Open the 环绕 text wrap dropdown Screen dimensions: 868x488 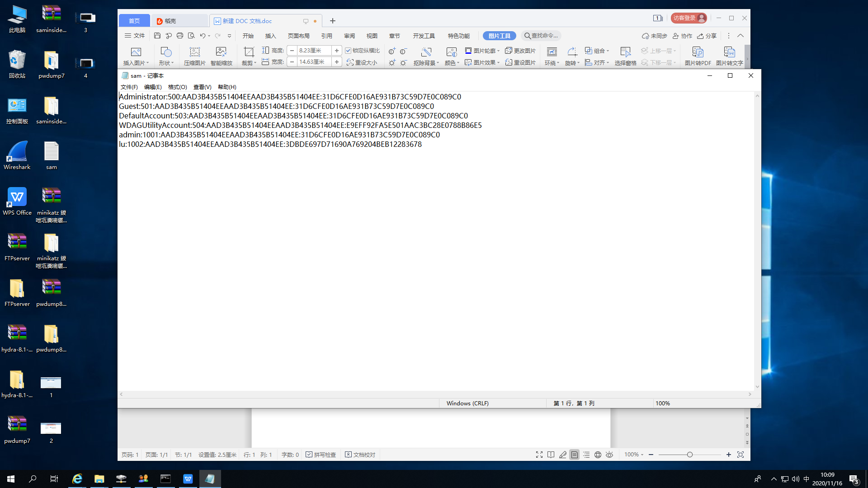coord(552,63)
